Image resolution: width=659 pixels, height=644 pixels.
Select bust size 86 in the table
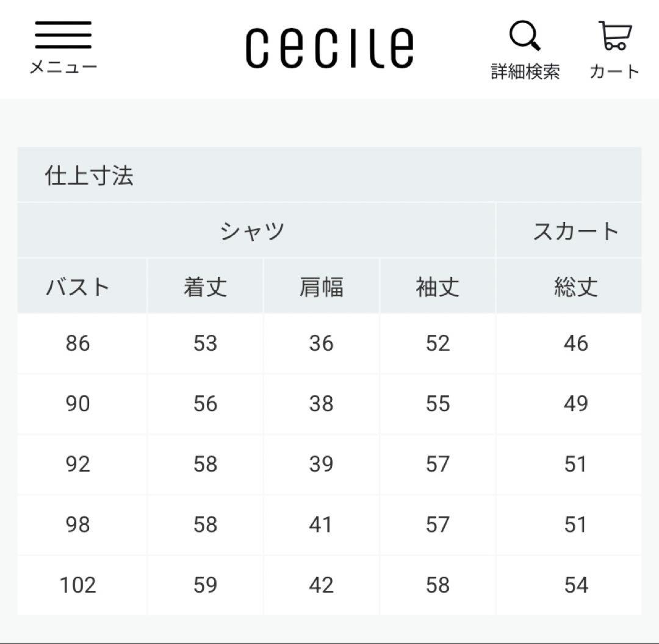(x=78, y=343)
